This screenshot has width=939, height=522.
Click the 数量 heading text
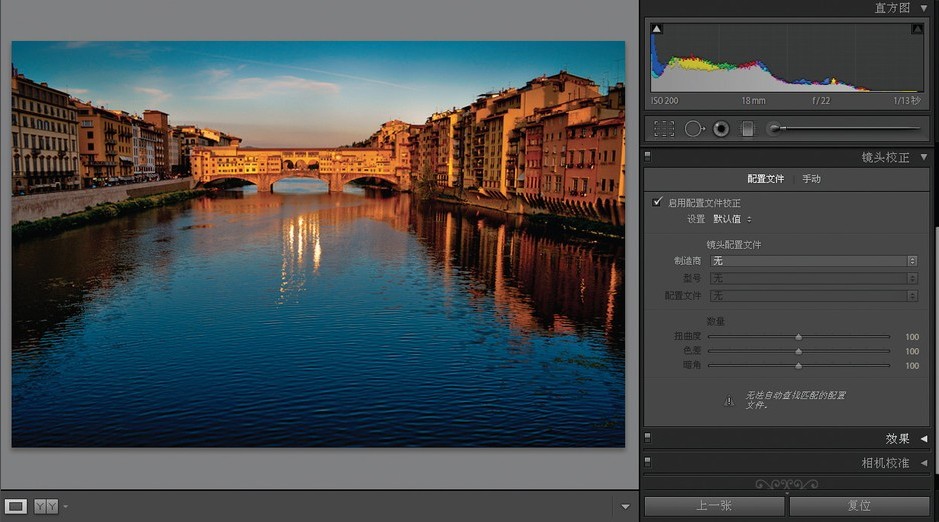716,321
